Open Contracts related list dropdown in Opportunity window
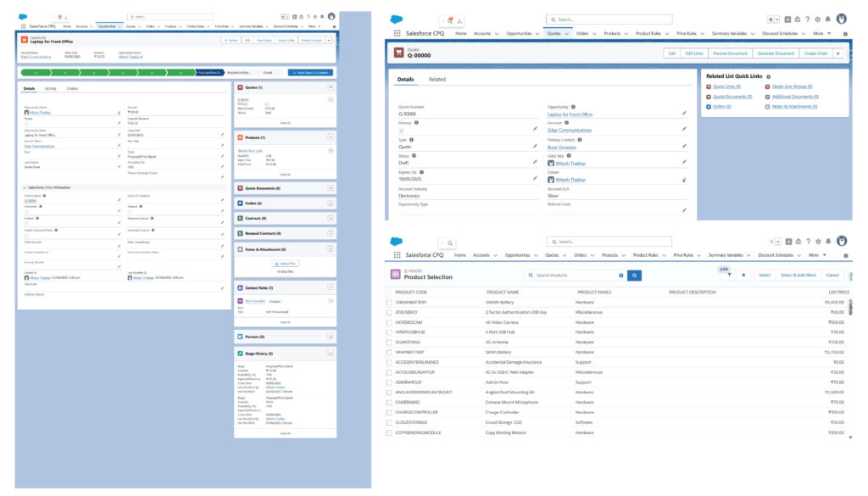 (x=331, y=219)
